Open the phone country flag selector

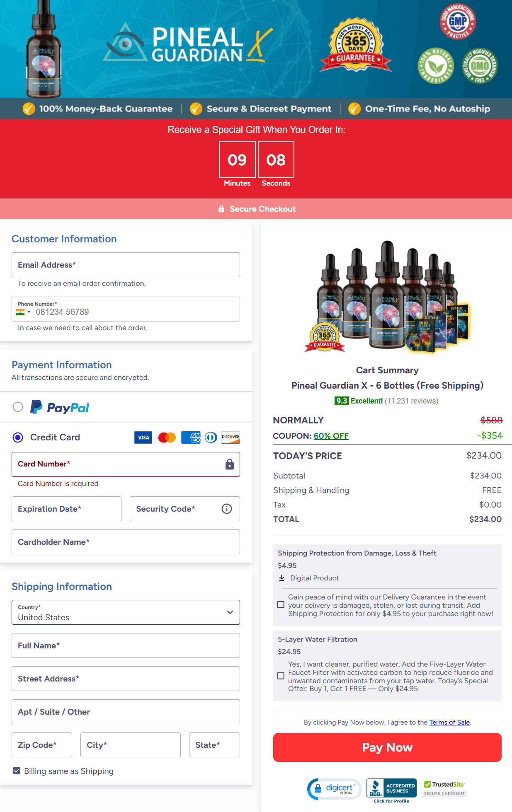pyautogui.click(x=23, y=312)
